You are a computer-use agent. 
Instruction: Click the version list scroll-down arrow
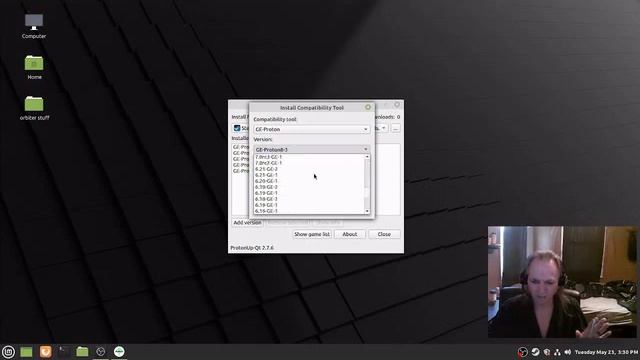(x=367, y=211)
